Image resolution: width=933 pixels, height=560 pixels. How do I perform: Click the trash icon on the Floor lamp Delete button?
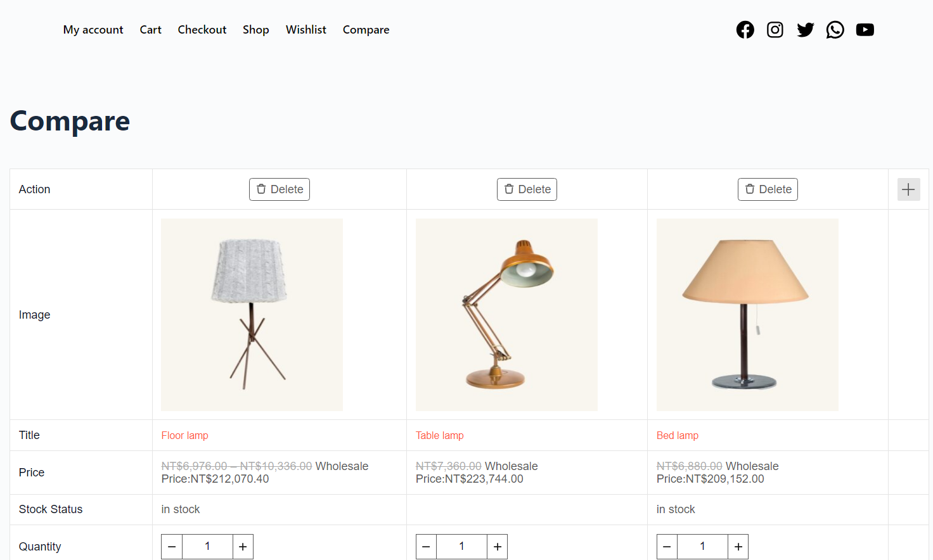tap(262, 189)
